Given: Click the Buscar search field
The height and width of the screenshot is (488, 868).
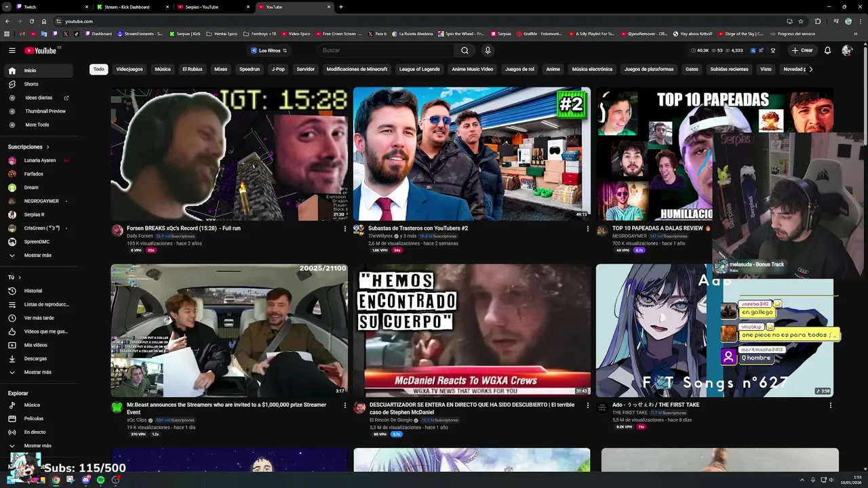Looking at the screenshot, I should point(387,50).
